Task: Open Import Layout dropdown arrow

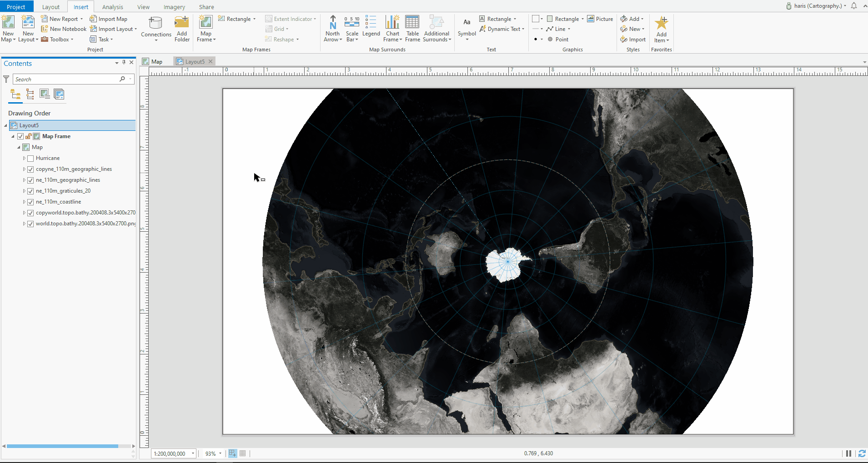Action: (x=135, y=29)
